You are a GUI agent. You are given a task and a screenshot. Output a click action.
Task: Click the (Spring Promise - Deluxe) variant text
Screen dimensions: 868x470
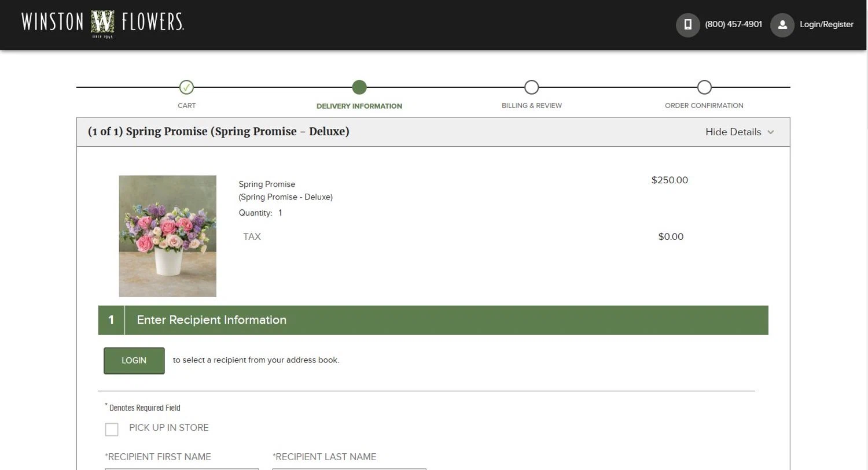286,197
